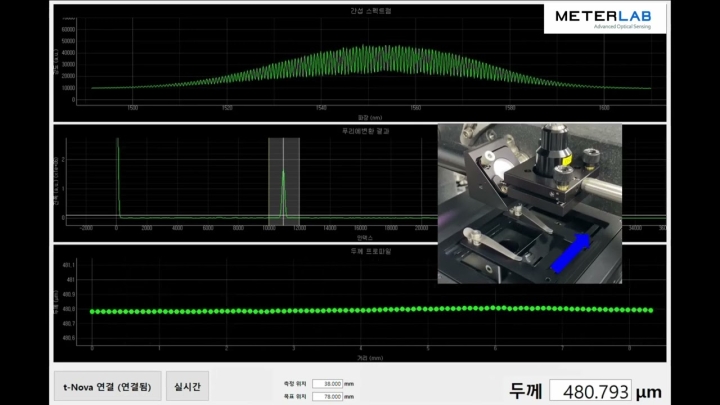Click the white cursor line in the Fourier peak region
Image resolution: width=720 pixels, height=405 pixels.
(283, 181)
